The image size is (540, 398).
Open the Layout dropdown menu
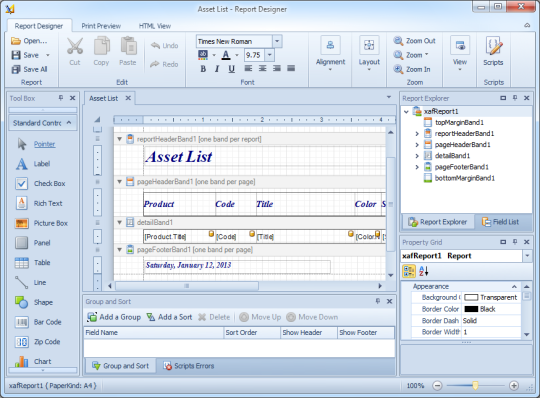click(x=369, y=53)
